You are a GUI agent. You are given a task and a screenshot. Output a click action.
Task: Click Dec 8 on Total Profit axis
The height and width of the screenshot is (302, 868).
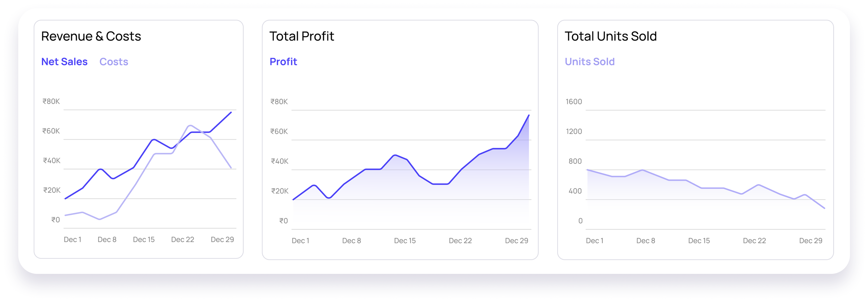[351, 241]
